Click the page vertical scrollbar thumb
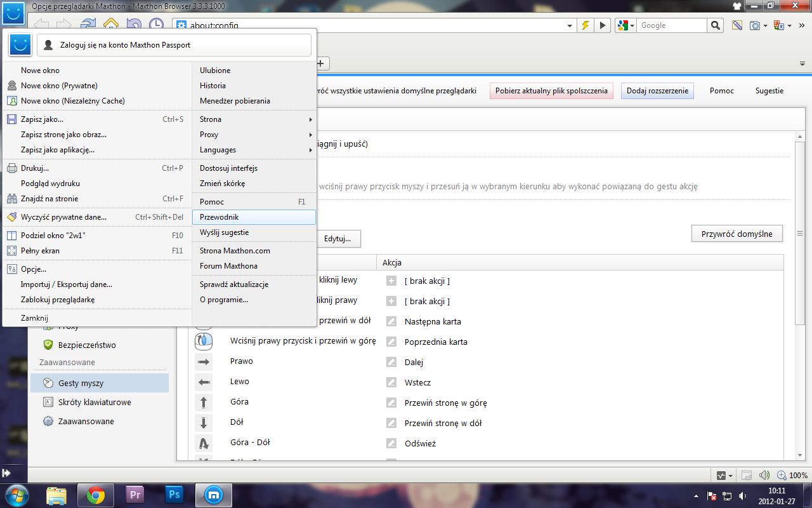This screenshot has width=812, height=508. (x=799, y=234)
